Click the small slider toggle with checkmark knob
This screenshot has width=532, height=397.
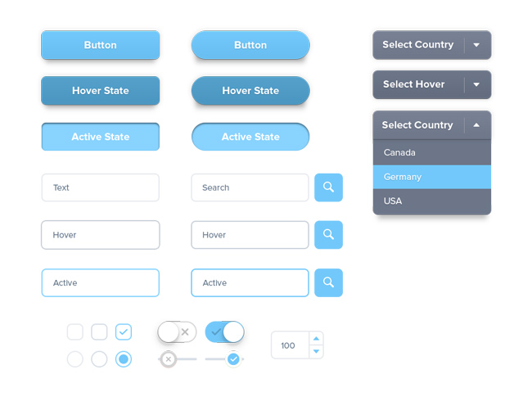click(224, 359)
